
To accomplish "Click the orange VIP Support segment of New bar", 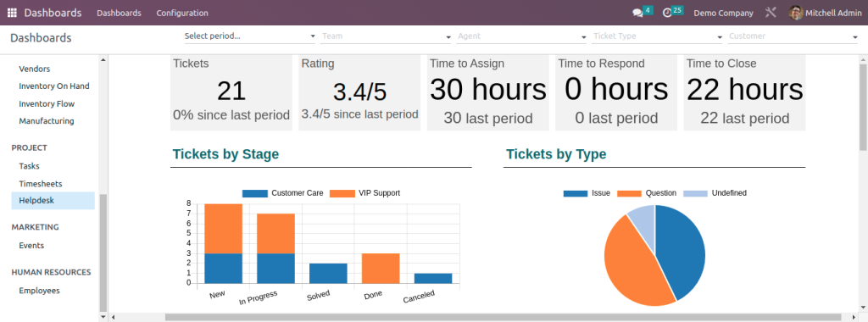I will 223,229.
